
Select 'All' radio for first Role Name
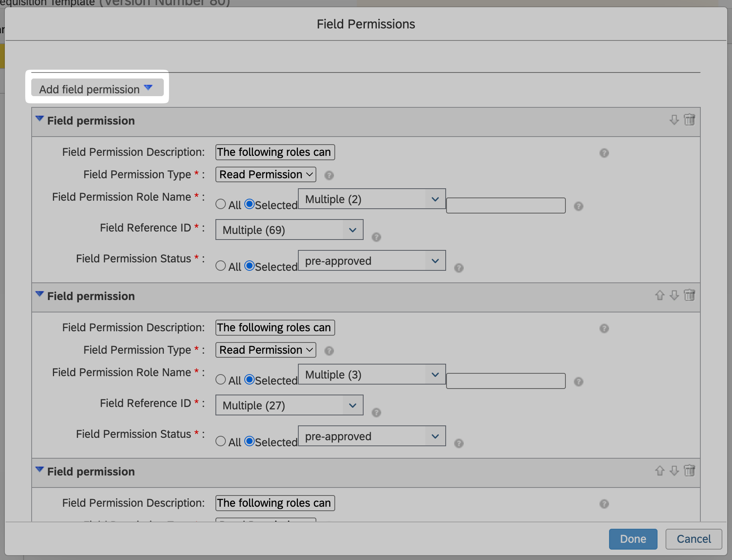pyautogui.click(x=221, y=204)
